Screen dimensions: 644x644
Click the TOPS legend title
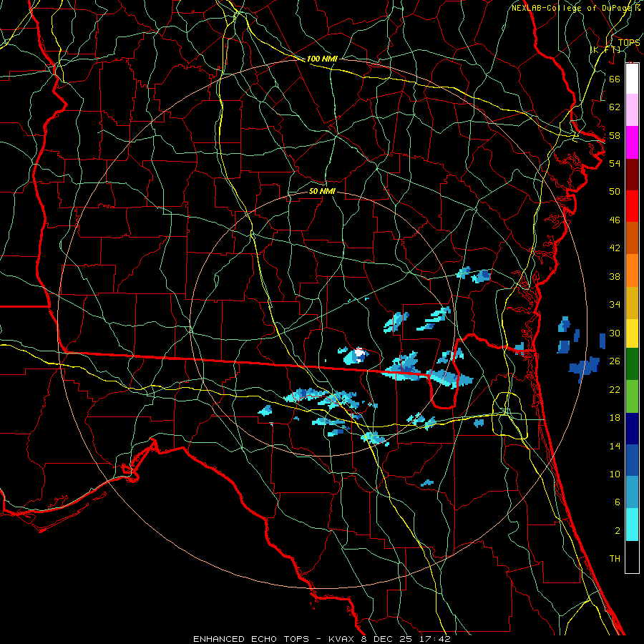629,42
